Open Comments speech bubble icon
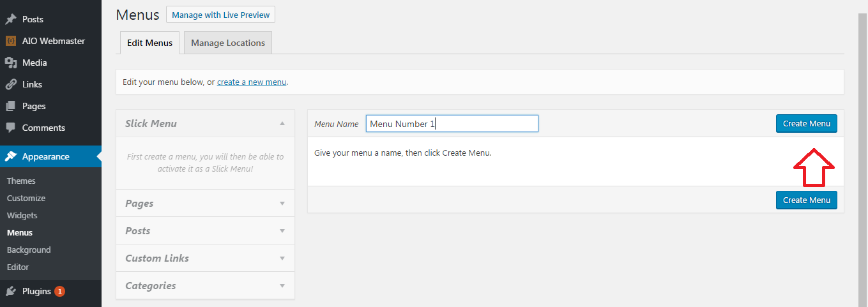868x307 pixels. tap(11, 128)
